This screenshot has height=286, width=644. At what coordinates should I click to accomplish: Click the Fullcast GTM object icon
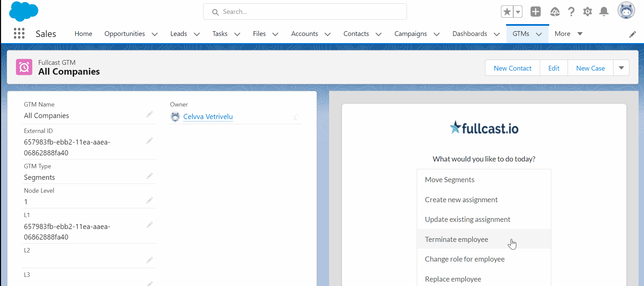click(24, 67)
